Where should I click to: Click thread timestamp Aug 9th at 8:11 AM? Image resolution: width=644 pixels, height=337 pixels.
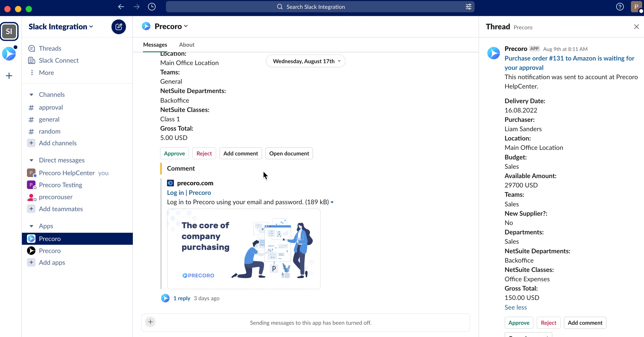(x=565, y=49)
